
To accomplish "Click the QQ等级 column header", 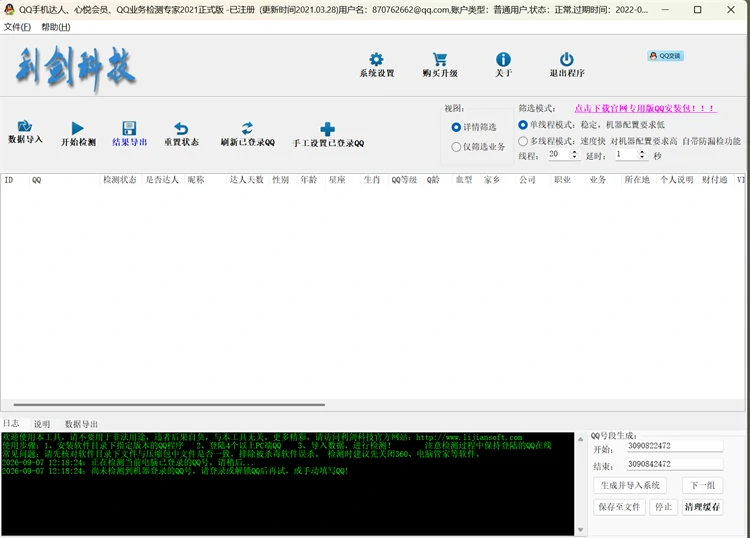I will click(404, 180).
